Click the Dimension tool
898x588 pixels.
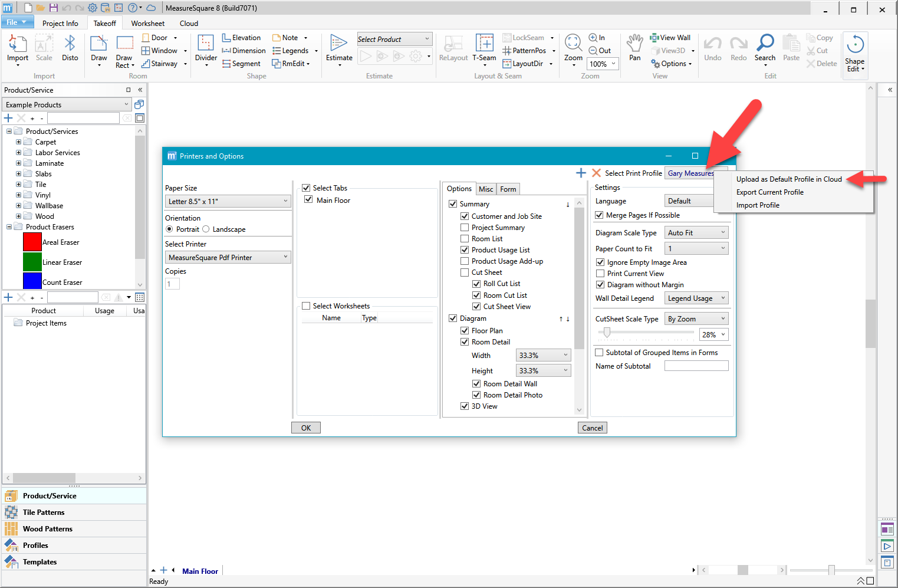pos(244,51)
